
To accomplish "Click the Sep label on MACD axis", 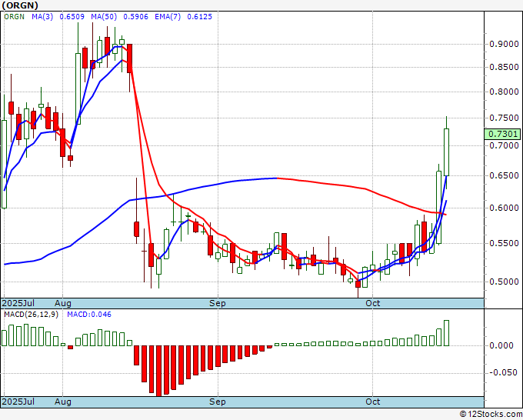I will (218, 402).
